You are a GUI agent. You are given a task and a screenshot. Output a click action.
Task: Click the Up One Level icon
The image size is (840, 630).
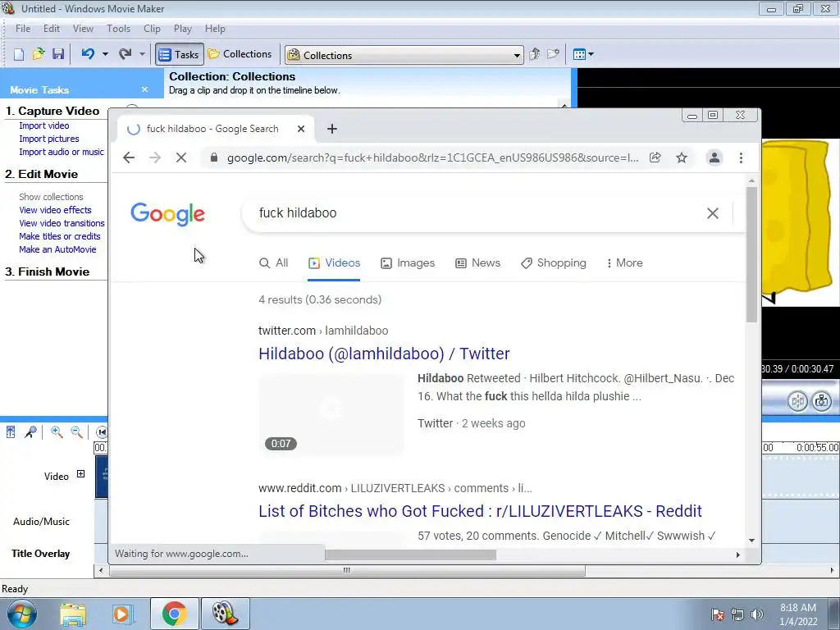click(x=534, y=54)
